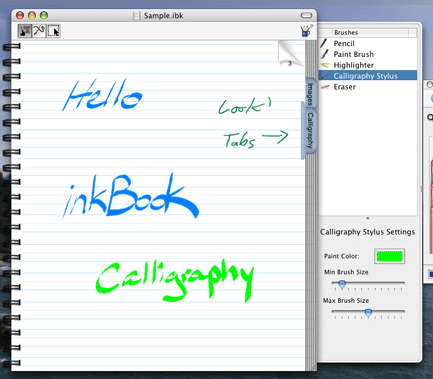Collapse the settings pane with the divider arrow
Viewport: 433px width, 379px height.
368,218
